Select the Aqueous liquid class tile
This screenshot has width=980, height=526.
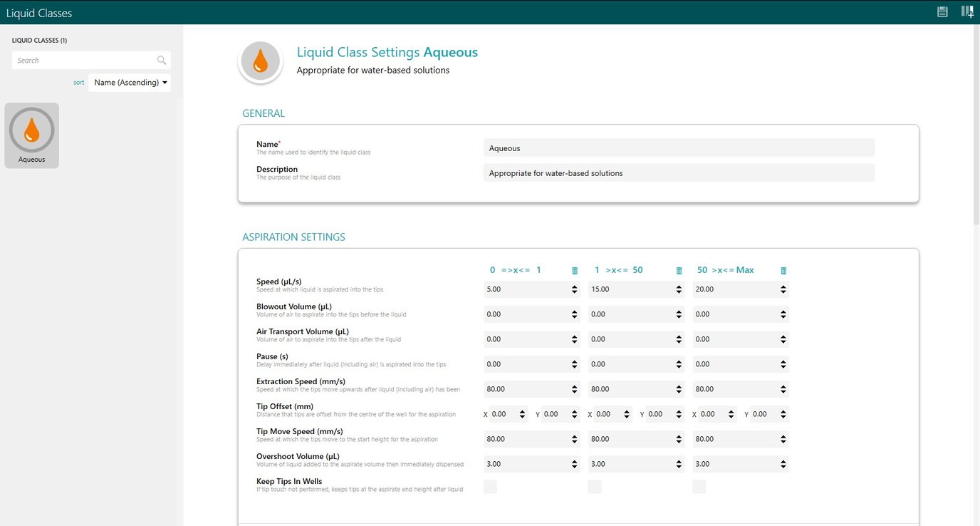[31, 135]
